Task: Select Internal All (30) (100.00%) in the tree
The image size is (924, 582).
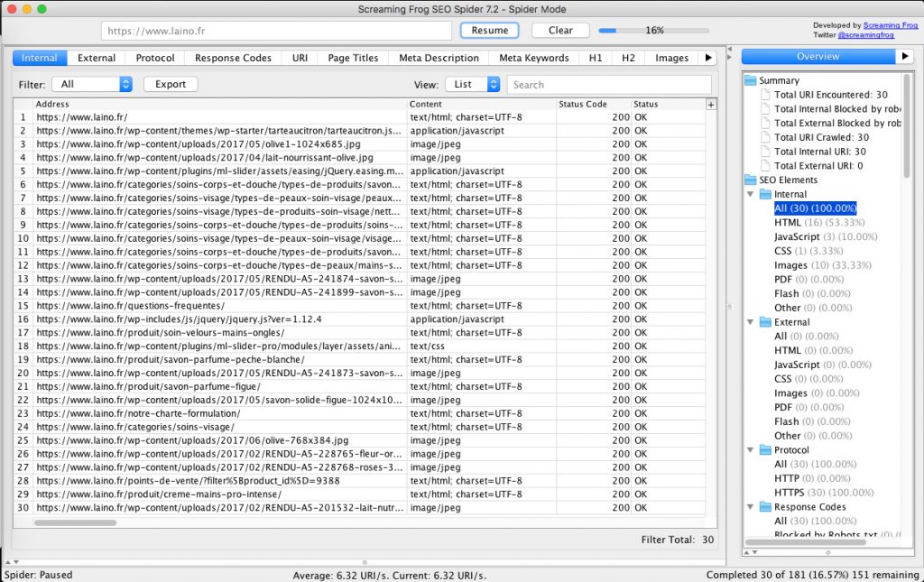Action: click(815, 208)
